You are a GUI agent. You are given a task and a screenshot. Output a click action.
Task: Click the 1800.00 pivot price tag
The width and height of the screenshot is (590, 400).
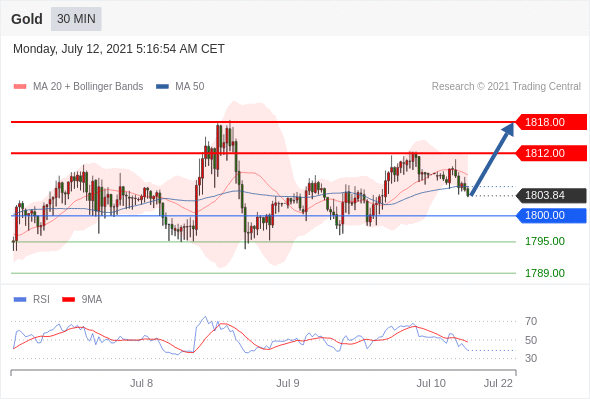point(551,216)
